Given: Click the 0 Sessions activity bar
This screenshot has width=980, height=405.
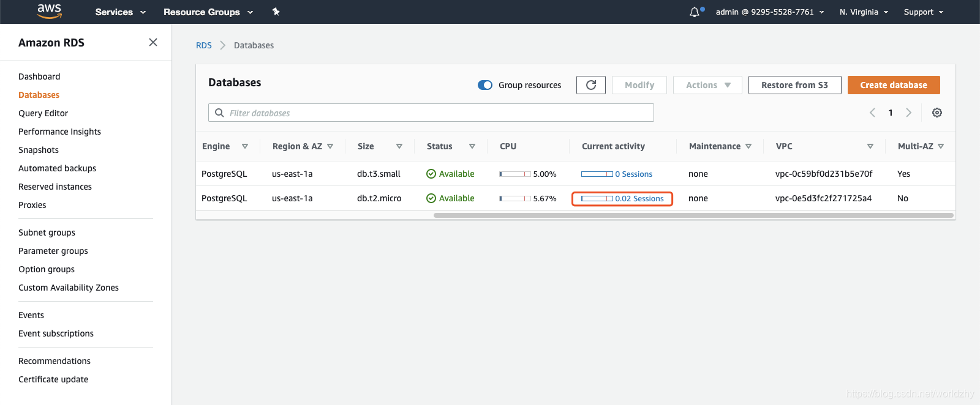Looking at the screenshot, I should 597,174.
